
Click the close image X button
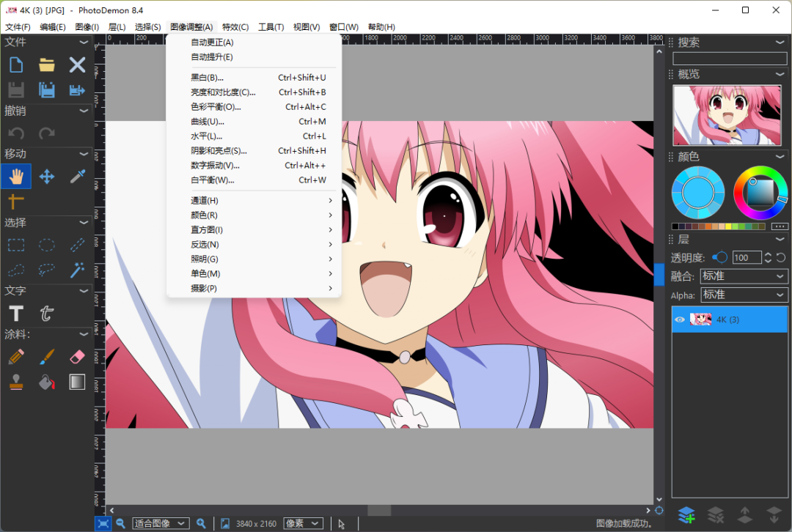point(76,64)
